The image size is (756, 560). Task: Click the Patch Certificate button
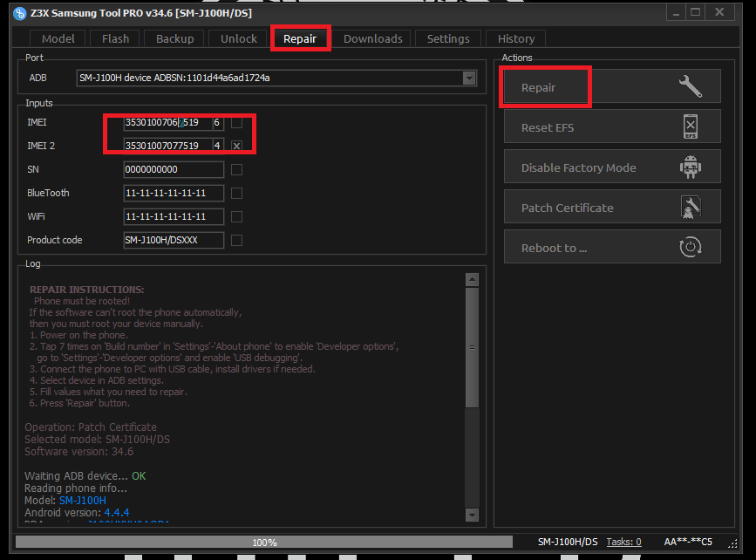tap(612, 208)
